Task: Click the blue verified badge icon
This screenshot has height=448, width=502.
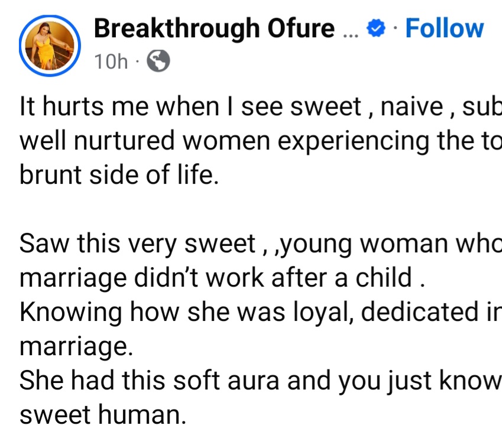Action: (x=376, y=28)
